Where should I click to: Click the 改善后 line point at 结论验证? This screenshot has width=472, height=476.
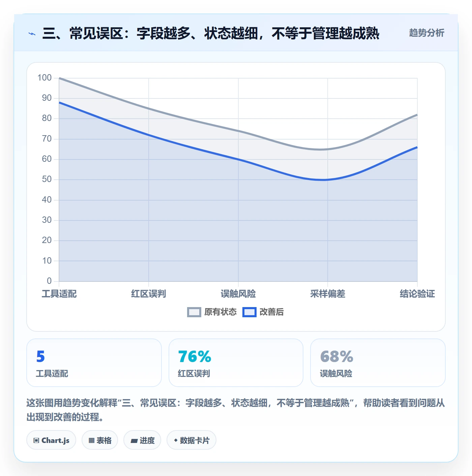pyautogui.click(x=417, y=147)
